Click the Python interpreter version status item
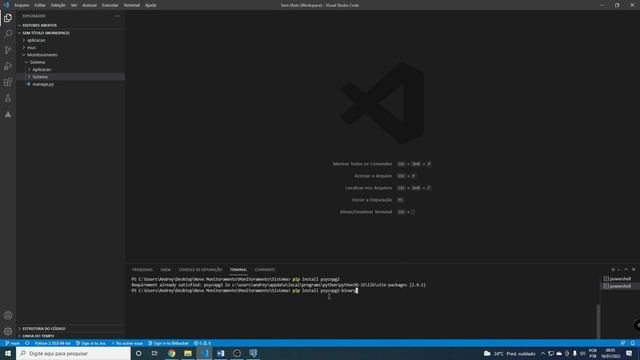This screenshot has height=360, width=640. [52, 343]
